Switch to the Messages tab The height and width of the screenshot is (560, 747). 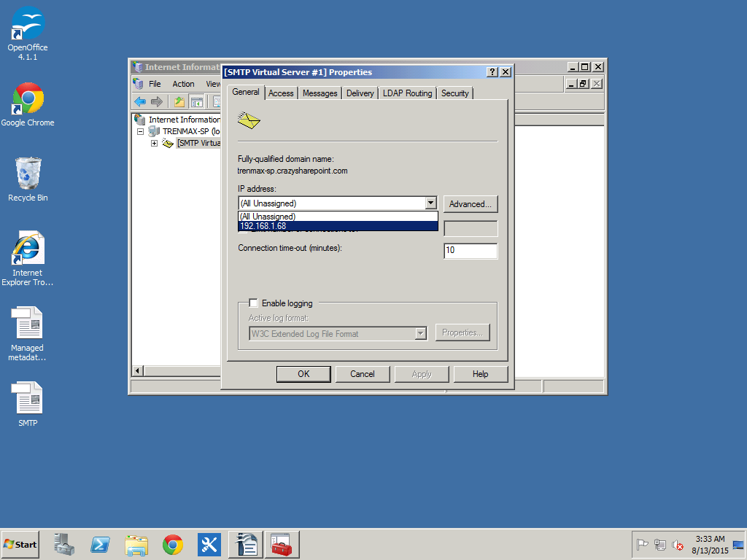coord(320,93)
